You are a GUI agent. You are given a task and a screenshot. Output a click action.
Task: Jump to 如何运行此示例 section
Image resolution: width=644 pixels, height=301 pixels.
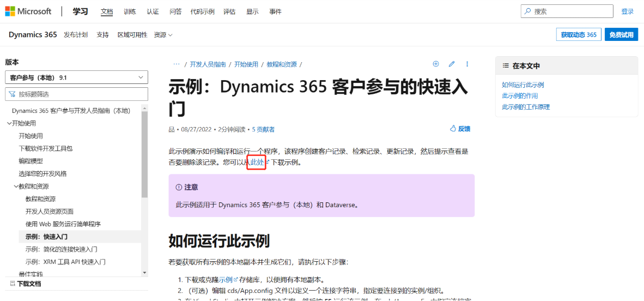(x=523, y=85)
